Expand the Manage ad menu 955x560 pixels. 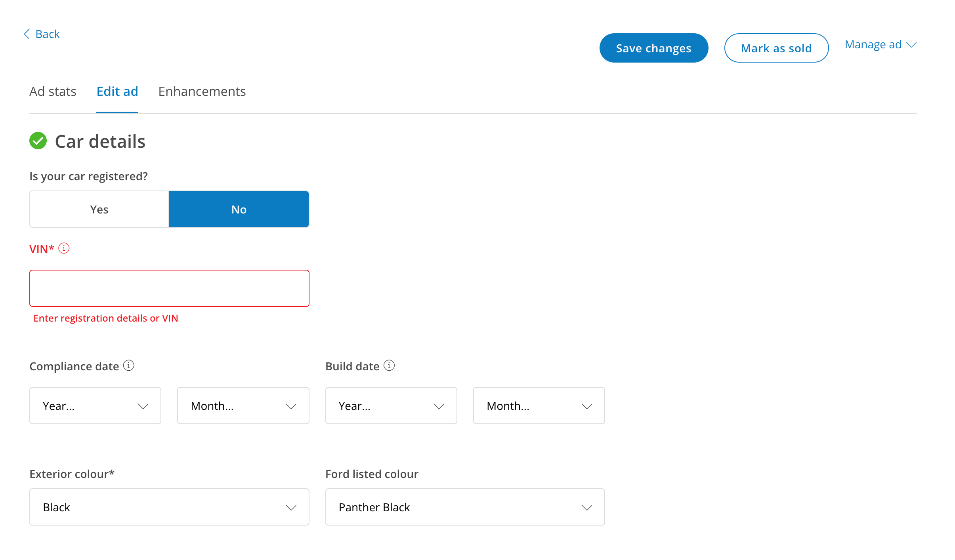[x=880, y=44]
